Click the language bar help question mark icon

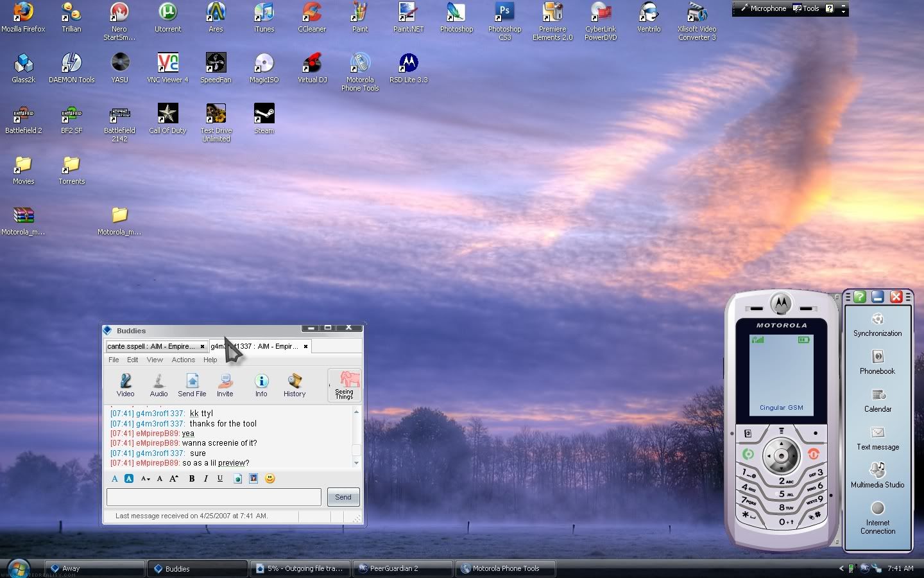point(830,8)
